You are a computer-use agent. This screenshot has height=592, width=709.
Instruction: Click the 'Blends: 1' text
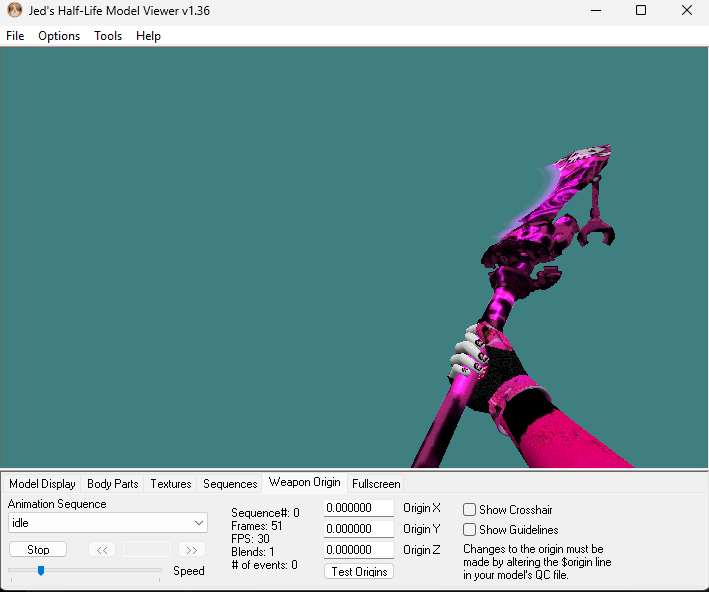pyautogui.click(x=253, y=552)
